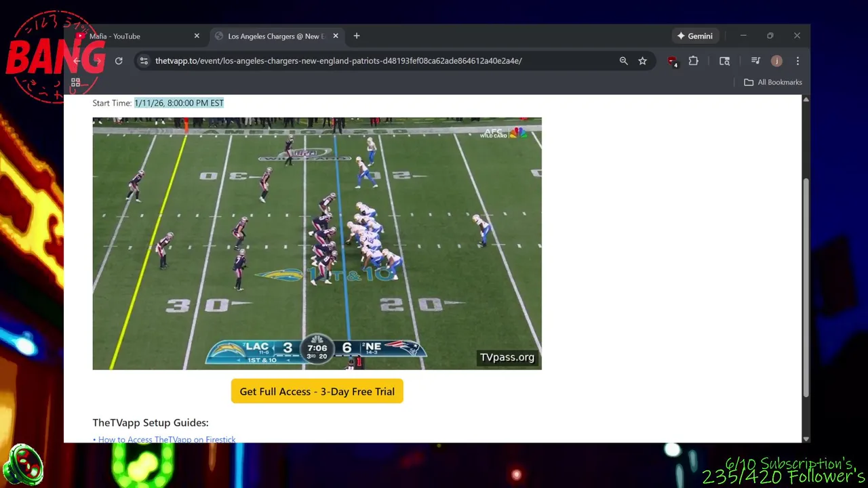Click the highlighted start time 1/11/26, 8:00:00 PM EST
The width and height of the screenshot is (868, 488).
pos(179,103)
